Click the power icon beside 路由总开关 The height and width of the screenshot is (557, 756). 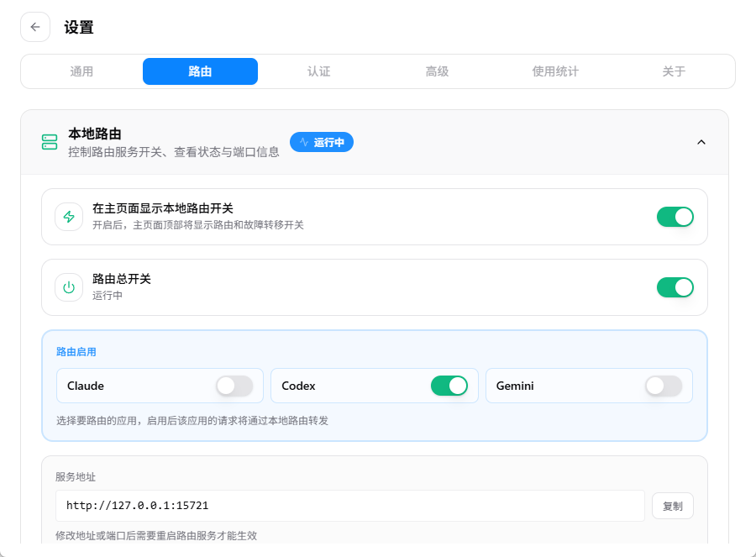coord(69,287)
